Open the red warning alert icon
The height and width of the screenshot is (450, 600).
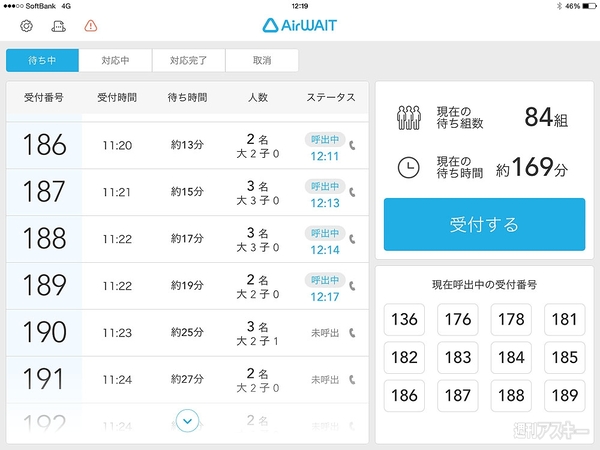point(91,26)
